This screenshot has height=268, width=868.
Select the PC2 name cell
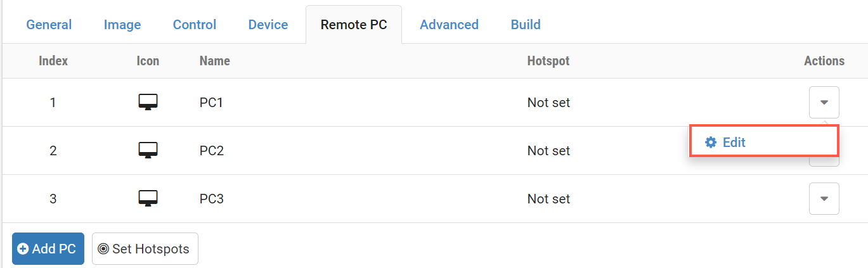pos(212,151)
